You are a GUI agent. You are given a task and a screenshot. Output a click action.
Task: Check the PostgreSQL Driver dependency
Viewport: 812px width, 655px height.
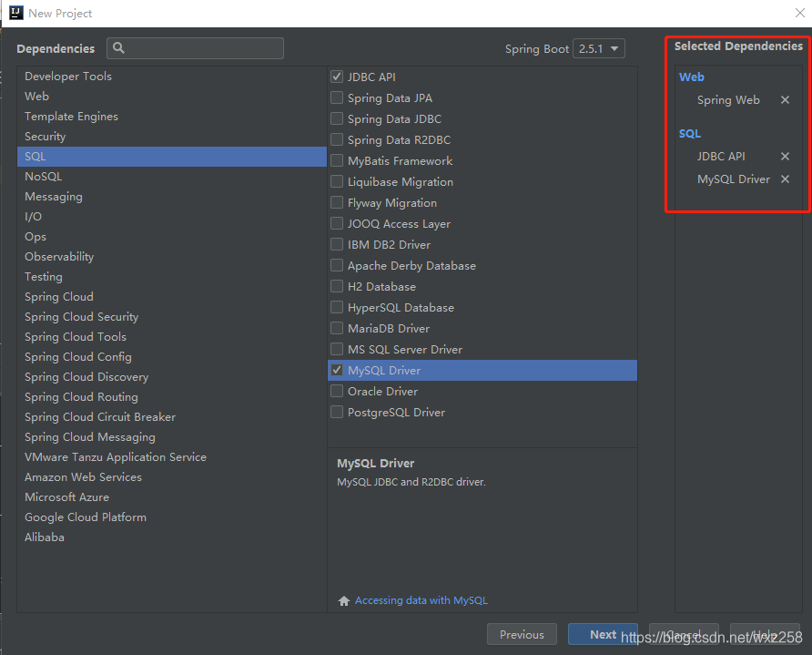(x=336, y=412)
